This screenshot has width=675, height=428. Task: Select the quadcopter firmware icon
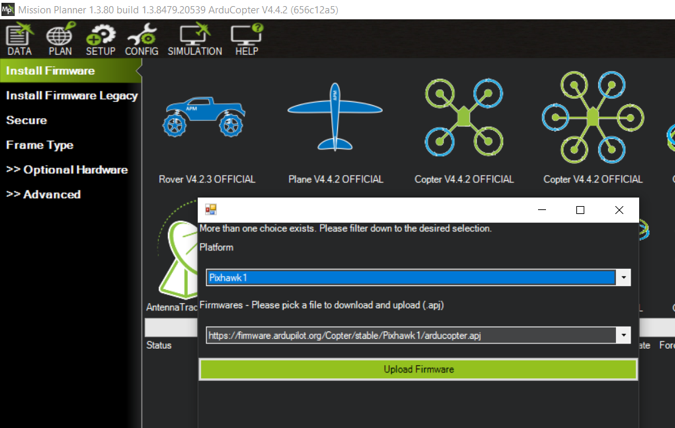pyautogui.click(x=464, y=117)
